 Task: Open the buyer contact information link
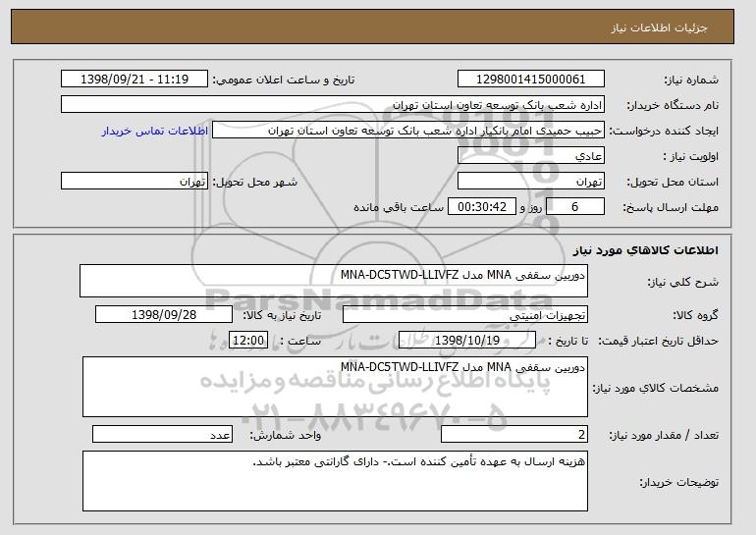(x=155, y=131)
